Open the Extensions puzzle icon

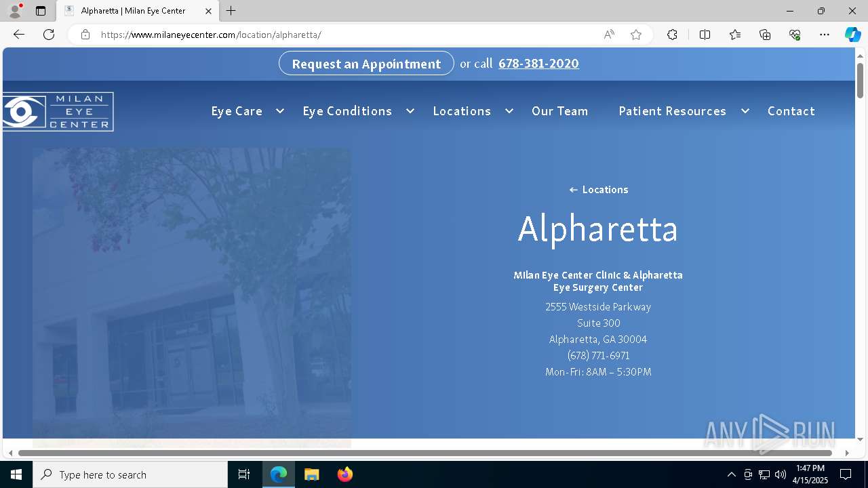672,35
